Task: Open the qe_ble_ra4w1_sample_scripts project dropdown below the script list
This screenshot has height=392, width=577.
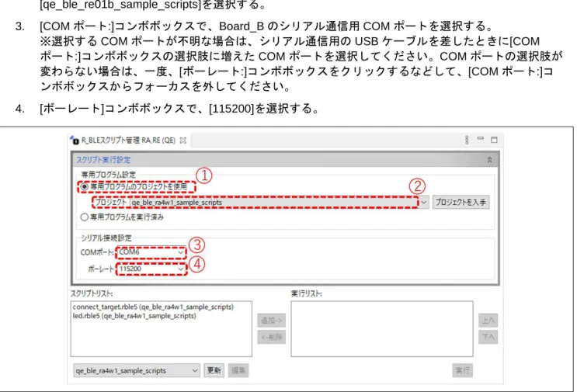Action: pyautogui.click(x=137, y=371)
